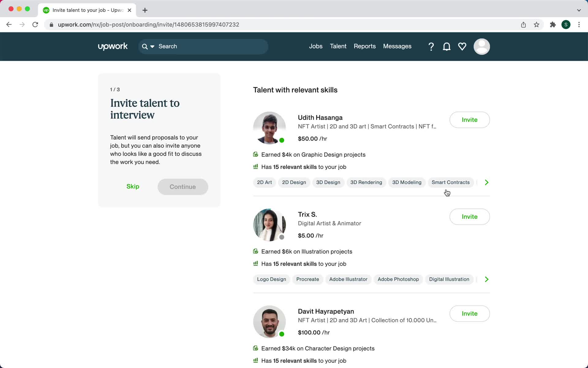Expand Trix S. additional skills chevron
This screenshot has height=368, width=588.
tap(486, 279)
